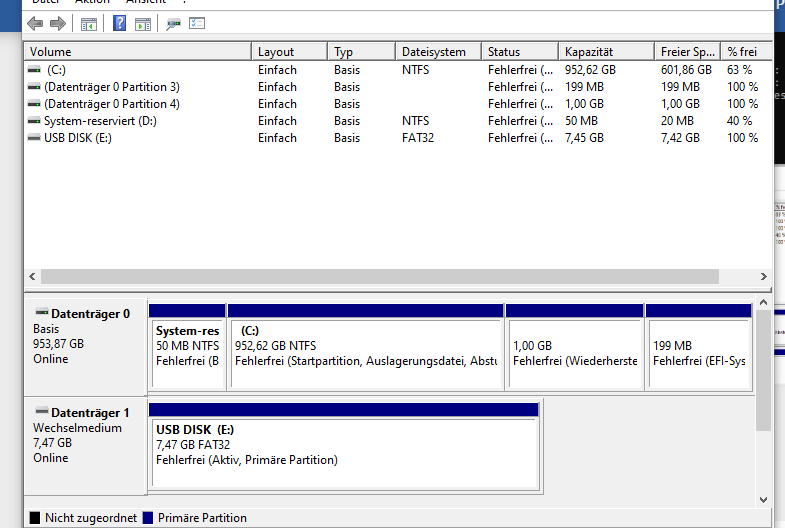
Task: Click the vertical scrollbar thumb in disk view
Action: [763, 370]
